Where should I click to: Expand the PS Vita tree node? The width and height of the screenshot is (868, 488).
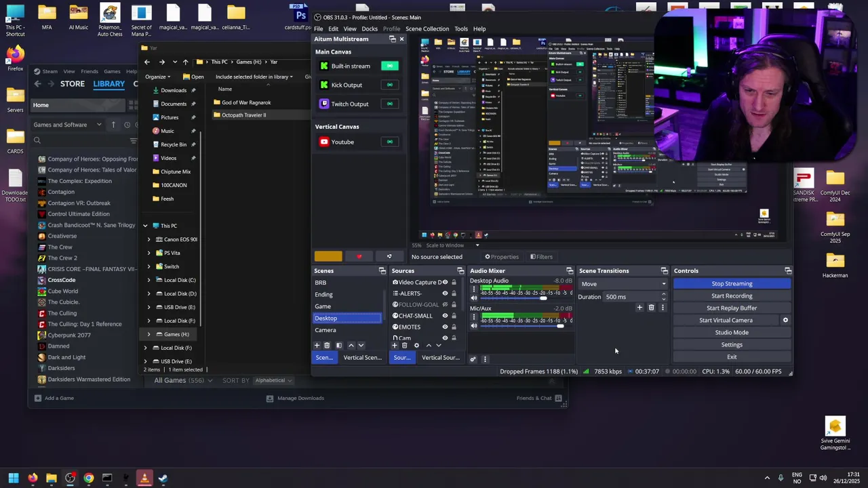pyautogui.click(x=149, y=253)
